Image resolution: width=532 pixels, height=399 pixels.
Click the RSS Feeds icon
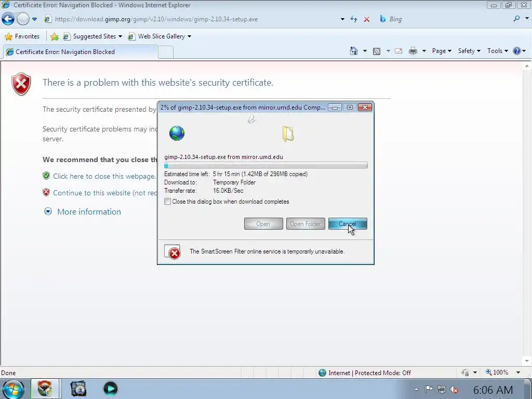click(x=376, y=51)
